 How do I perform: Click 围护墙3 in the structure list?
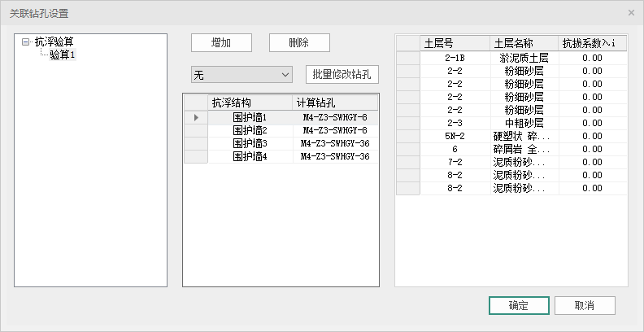tap(250, 143)
